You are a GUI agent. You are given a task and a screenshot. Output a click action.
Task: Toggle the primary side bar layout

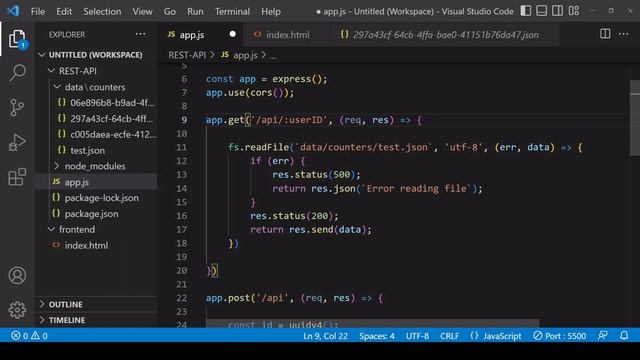click(x=526, y=11)
